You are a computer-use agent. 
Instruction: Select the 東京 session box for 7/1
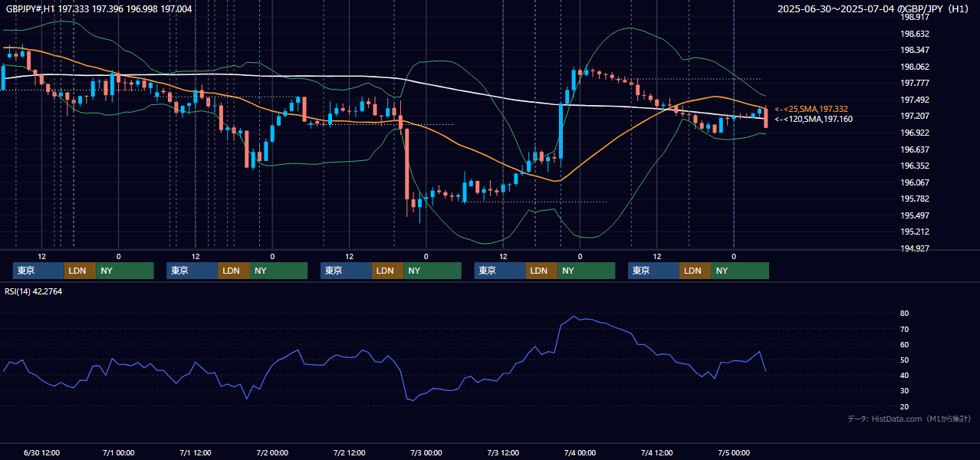click(x=192, y=271)
